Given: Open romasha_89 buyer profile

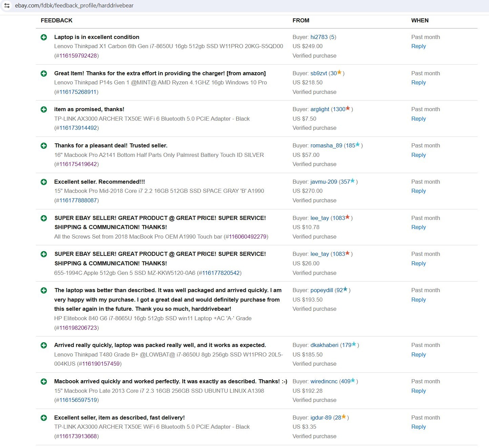Looking at the screenshot, I should pyautogui.click(x=326, y=145).
